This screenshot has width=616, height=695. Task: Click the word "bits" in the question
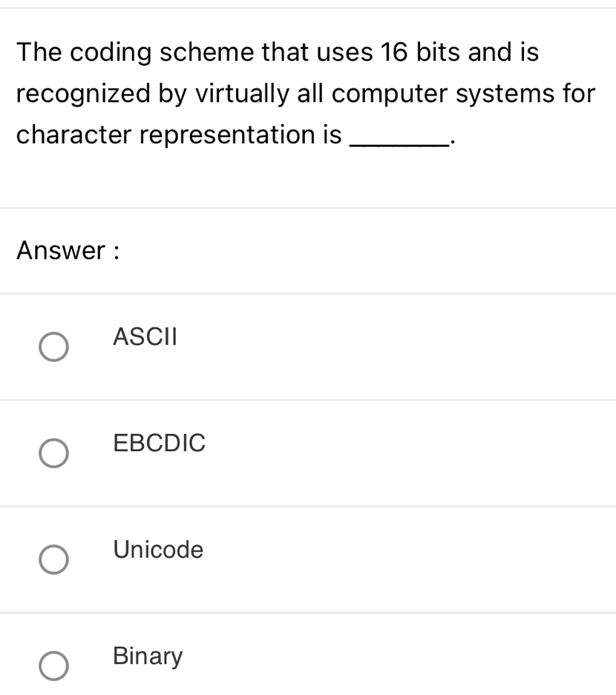[438, 53]
